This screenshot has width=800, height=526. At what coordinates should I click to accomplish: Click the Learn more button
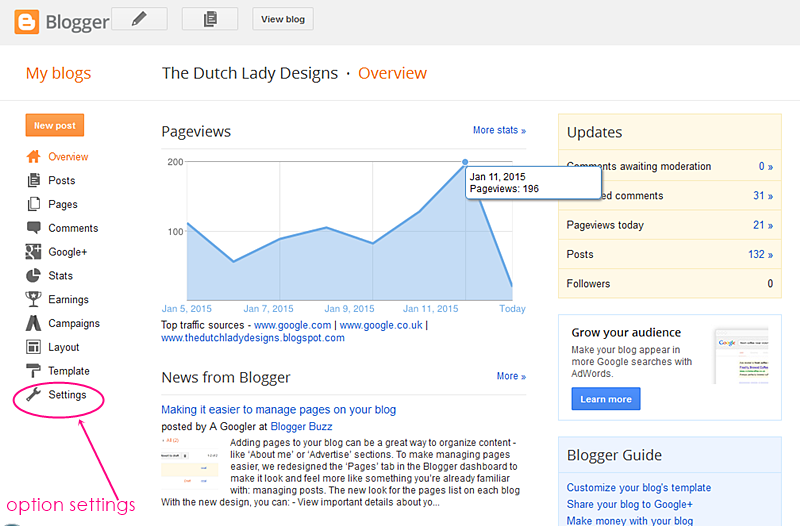[606, 399]
